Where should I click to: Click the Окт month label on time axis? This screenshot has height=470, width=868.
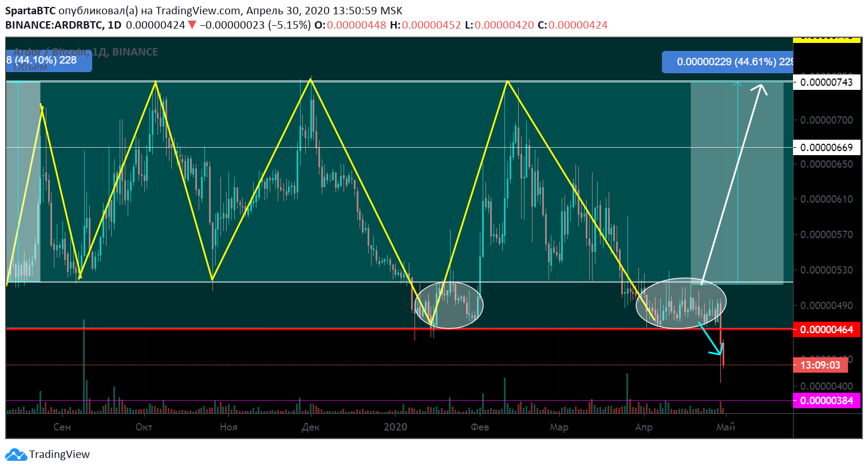(x=144, y=427)
